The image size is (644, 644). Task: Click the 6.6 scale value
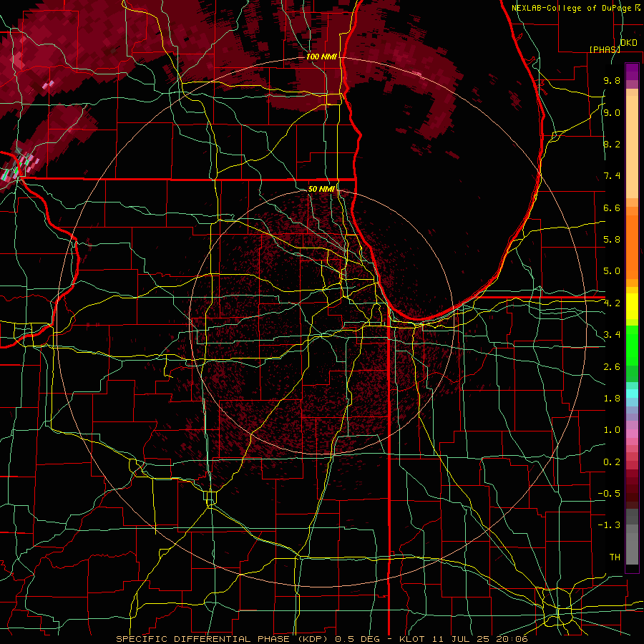coord(612,208)
